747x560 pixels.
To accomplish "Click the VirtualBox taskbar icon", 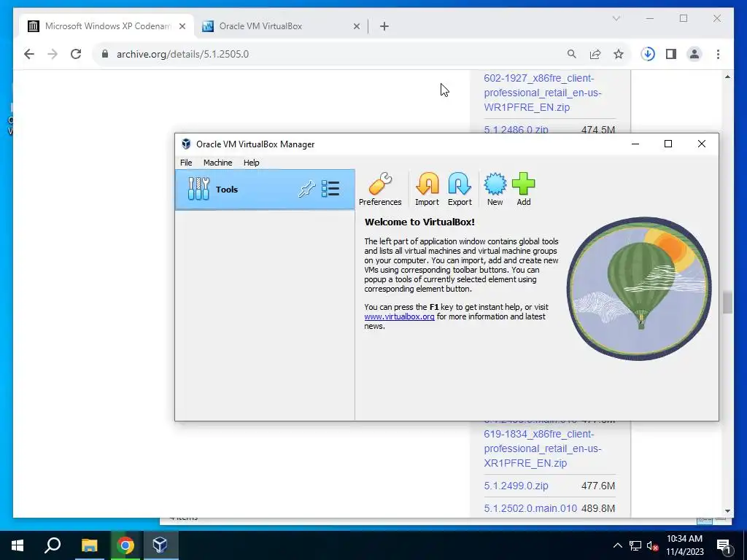I will [x=160, y=545].
